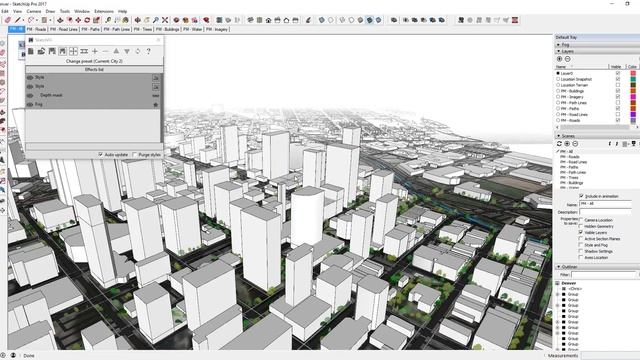Click the Zoom magnifier tool
This screenshot has width=640, height=360.
click(156, 20)
